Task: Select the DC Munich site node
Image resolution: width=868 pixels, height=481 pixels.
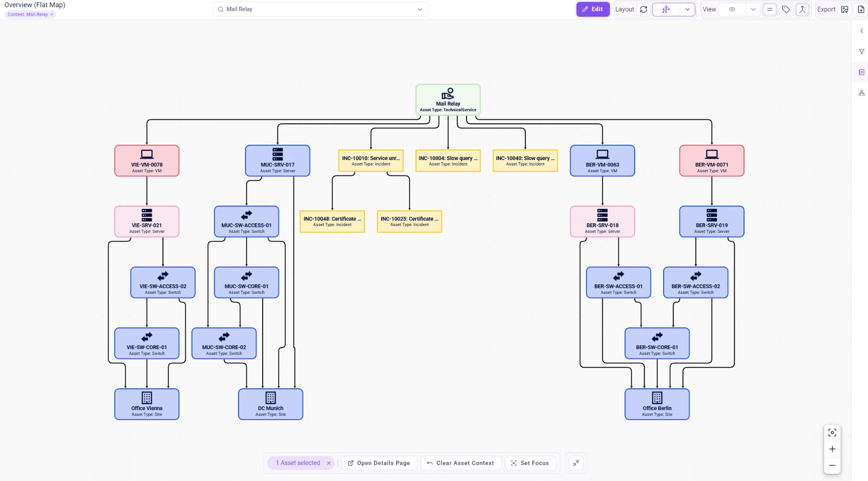Action: (x=270, y=404)
